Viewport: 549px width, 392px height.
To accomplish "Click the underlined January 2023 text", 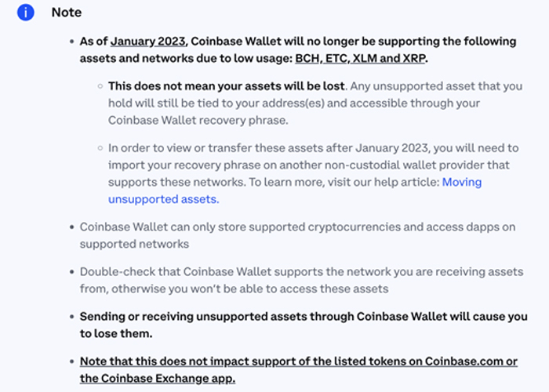I will point(147,42).
